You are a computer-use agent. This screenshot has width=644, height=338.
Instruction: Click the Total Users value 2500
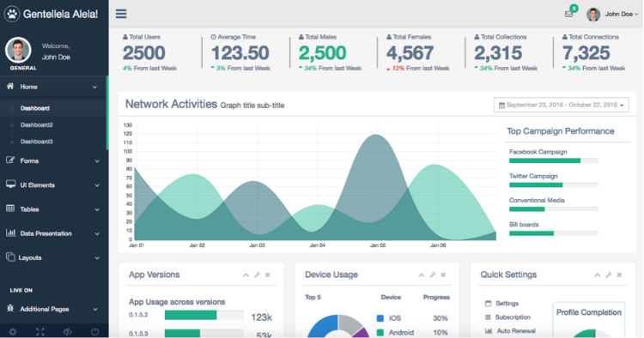(143, 53)
